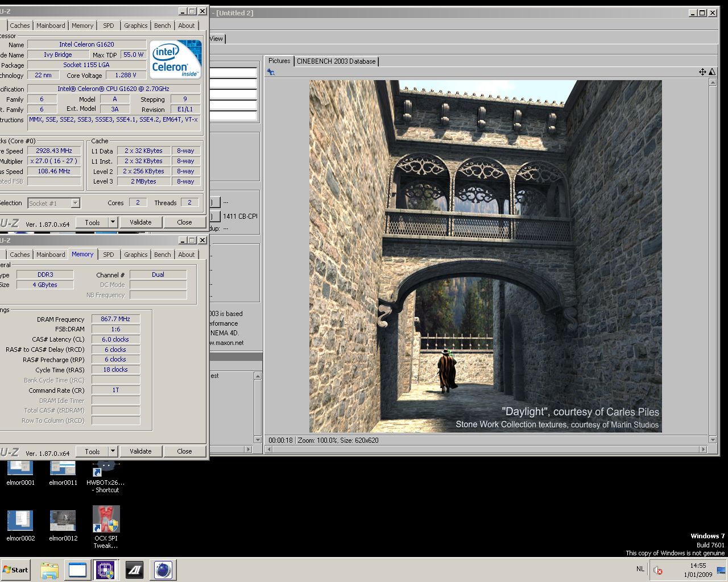
Task: Click the Core Voltage value 1.288 V
Action: 125,75
